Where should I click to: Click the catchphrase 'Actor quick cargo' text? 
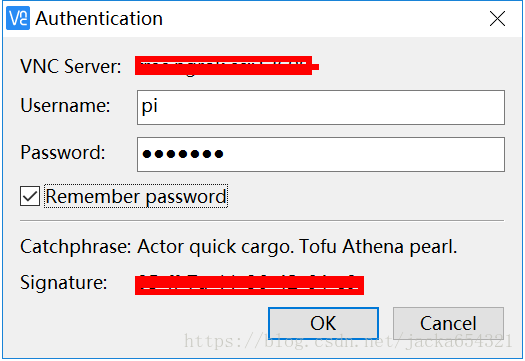coord(214,247)
